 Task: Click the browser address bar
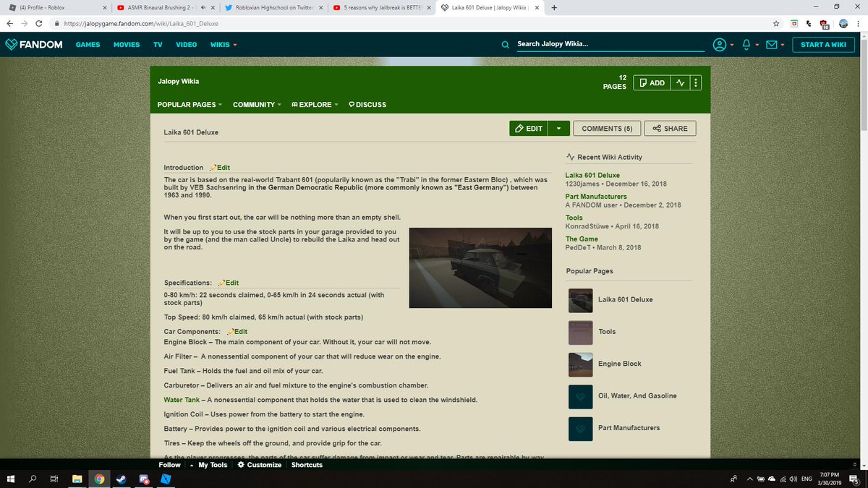pos(412,23)
